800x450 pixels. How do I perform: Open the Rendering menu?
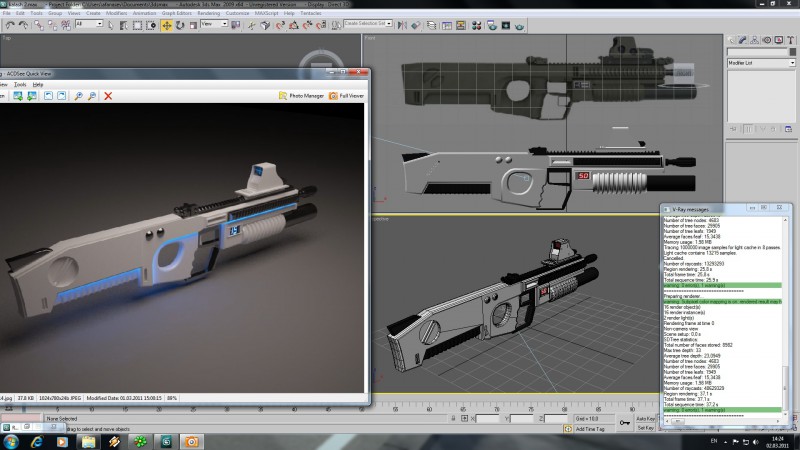coord(209,13)
